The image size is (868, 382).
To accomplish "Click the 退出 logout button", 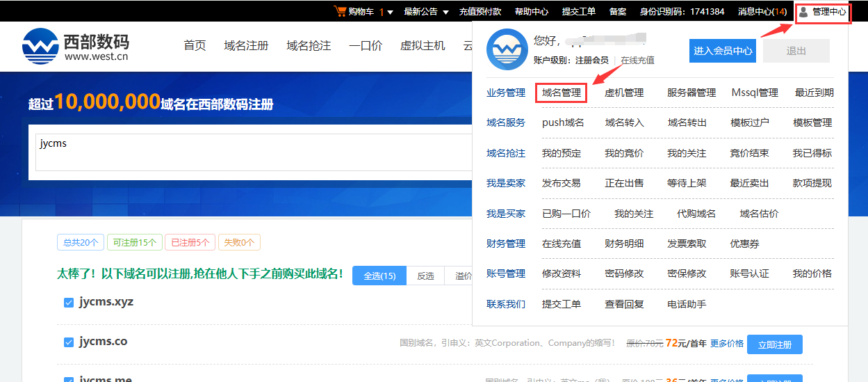I will pos(796,51).
